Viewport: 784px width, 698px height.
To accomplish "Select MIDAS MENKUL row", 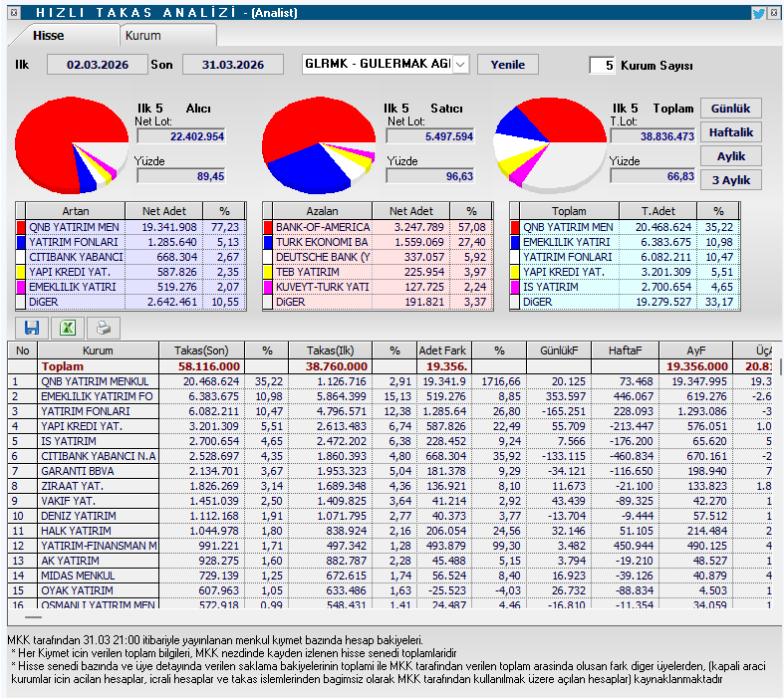I will [x=390, y=577].
